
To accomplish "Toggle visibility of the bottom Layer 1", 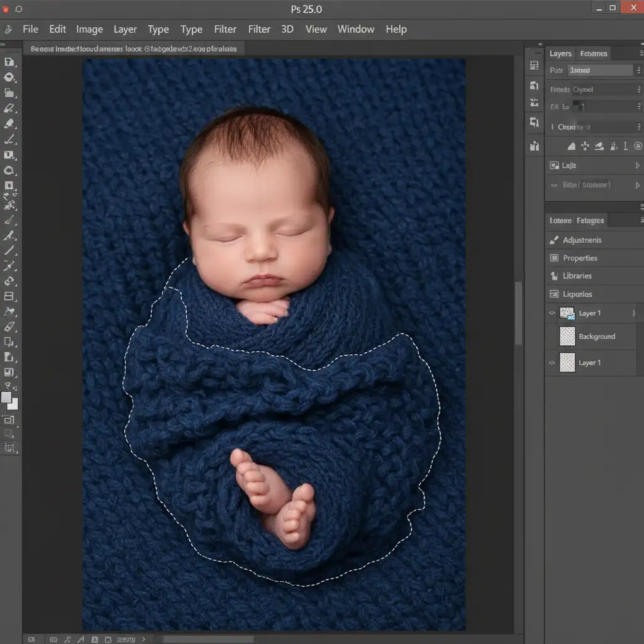I will click(x=552, y=363).
